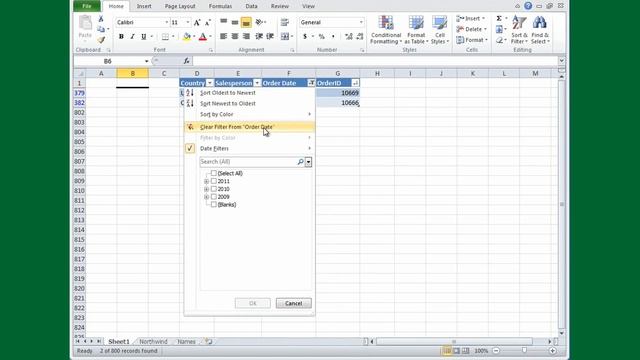The width and height of the screenshot is (640, 360).
Task: Click Cancel in the filter menu
Action: 293,303
